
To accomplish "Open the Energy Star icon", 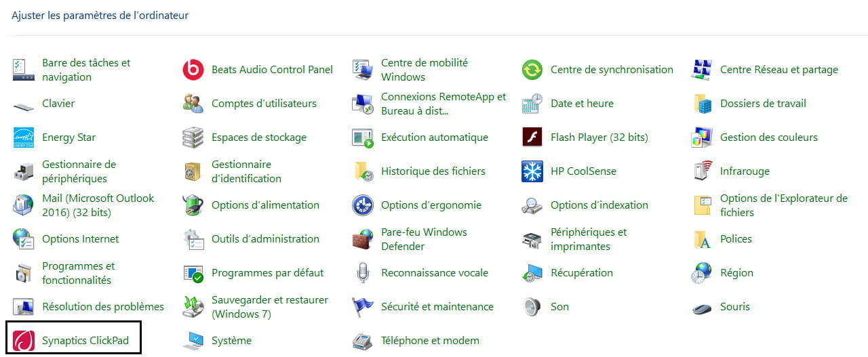I will [24, 138].
